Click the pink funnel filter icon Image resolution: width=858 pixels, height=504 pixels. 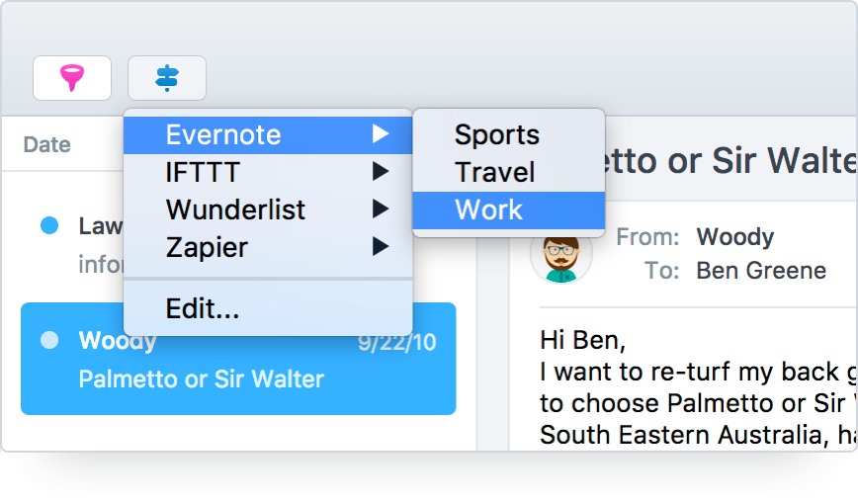pos(72,78)
